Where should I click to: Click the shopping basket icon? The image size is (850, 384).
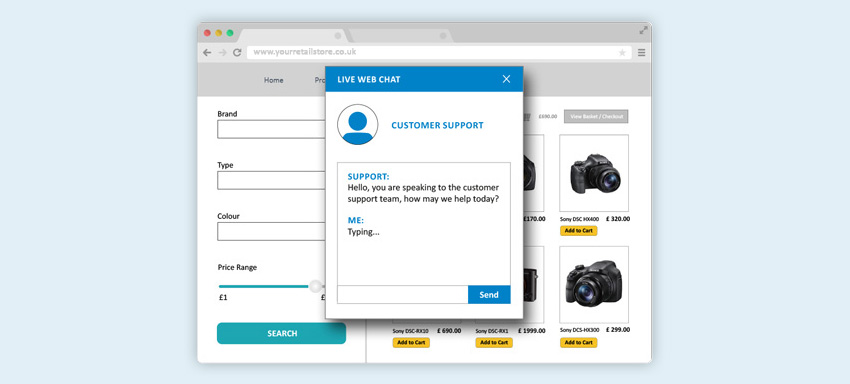click(x=527, y=117)
